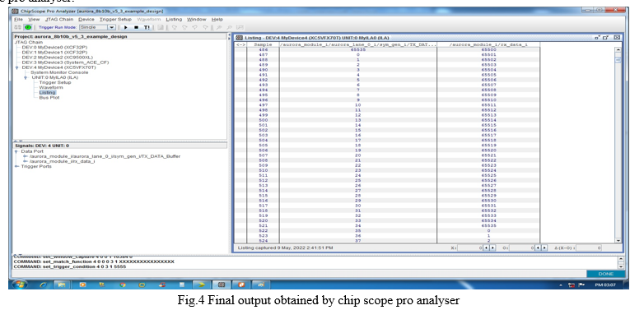Collapse the UNIT:0 MyILA0 tree node
This screenshot has width=644, height=310.
[x=26, y=77]
